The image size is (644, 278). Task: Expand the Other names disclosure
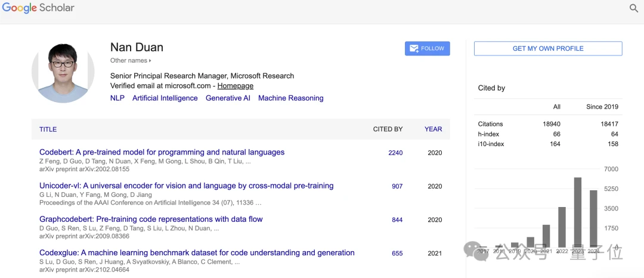(x=131, y=60)
